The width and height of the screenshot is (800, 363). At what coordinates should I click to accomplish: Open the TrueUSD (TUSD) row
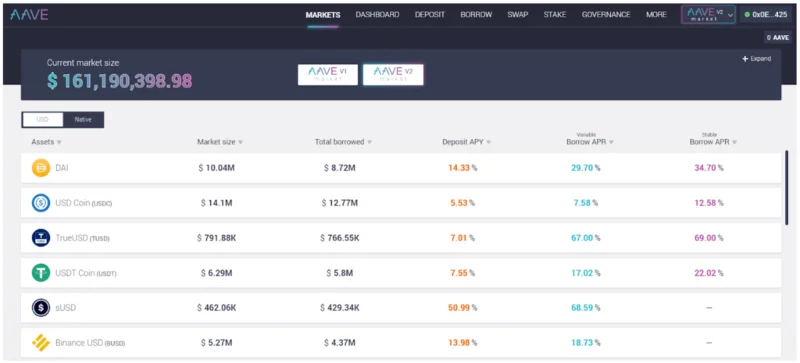[x=401, y=238]
